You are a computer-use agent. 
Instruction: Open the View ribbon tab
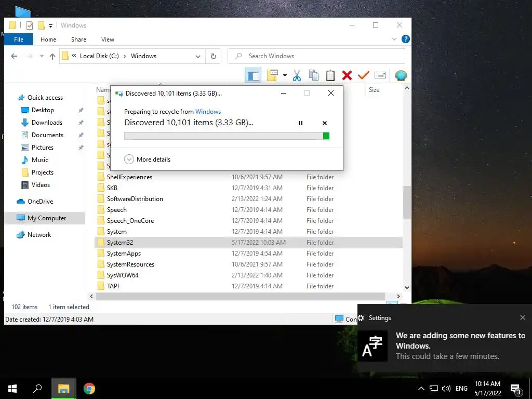click(x=108, y=39)
